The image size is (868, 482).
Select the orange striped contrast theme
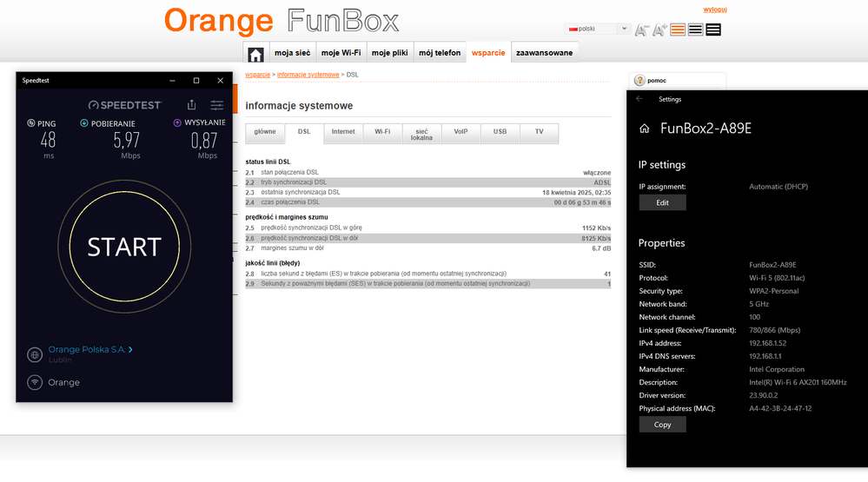point(678,30)
